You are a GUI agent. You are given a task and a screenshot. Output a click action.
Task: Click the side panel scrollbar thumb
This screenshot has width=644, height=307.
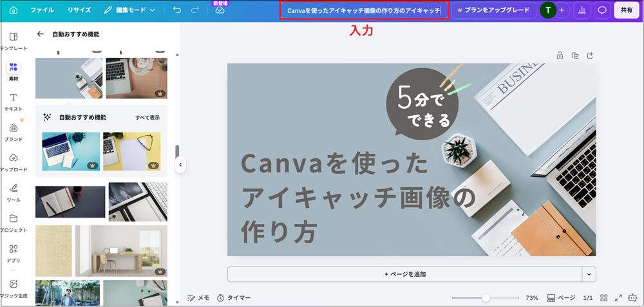(177, 151)
